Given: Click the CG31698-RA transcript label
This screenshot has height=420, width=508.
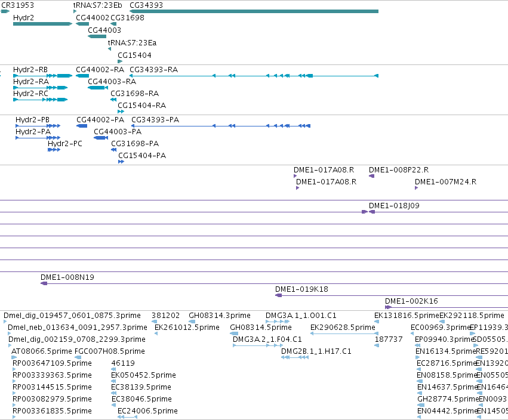Looking at the screenshot, I should 134,94.
